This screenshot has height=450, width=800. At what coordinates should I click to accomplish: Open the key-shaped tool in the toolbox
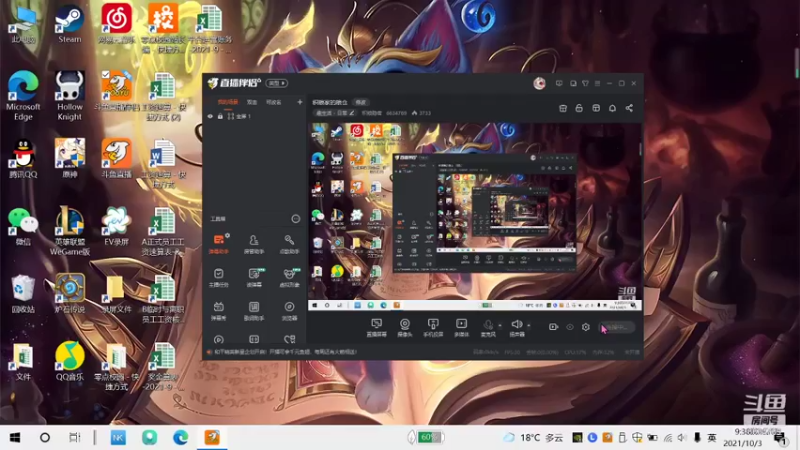click(289, 244)
